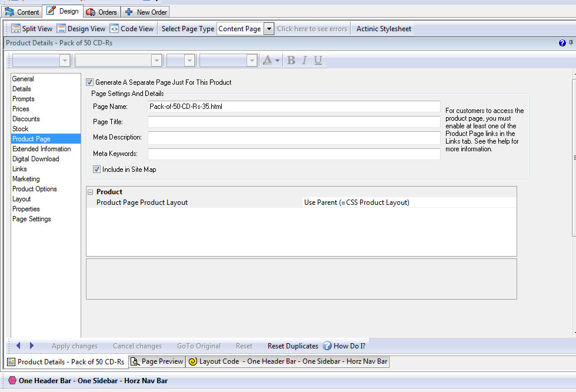576x392 pixels.
Task: Open Code View from toolbar
Action: click(x=114, y=28)
